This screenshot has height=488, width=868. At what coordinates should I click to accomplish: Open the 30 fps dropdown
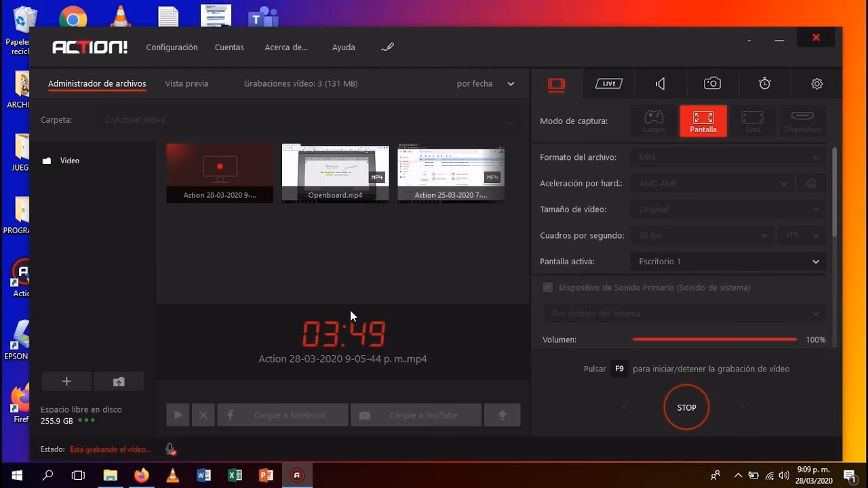(702, 236)
